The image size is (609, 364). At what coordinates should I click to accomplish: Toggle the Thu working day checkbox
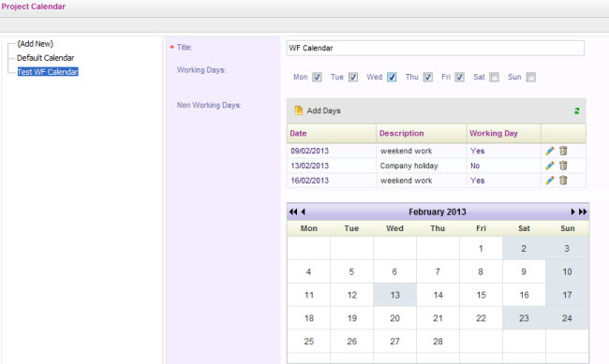point(427,78)
